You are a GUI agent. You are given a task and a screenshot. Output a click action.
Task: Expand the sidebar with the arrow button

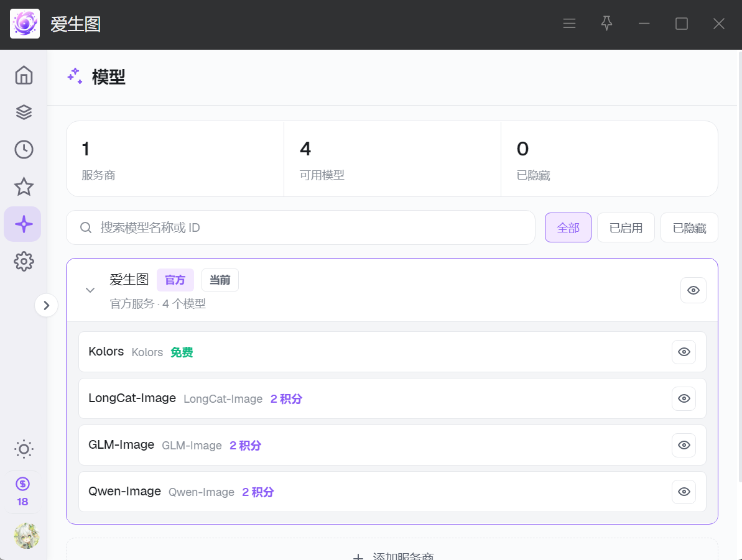[47, 306]
